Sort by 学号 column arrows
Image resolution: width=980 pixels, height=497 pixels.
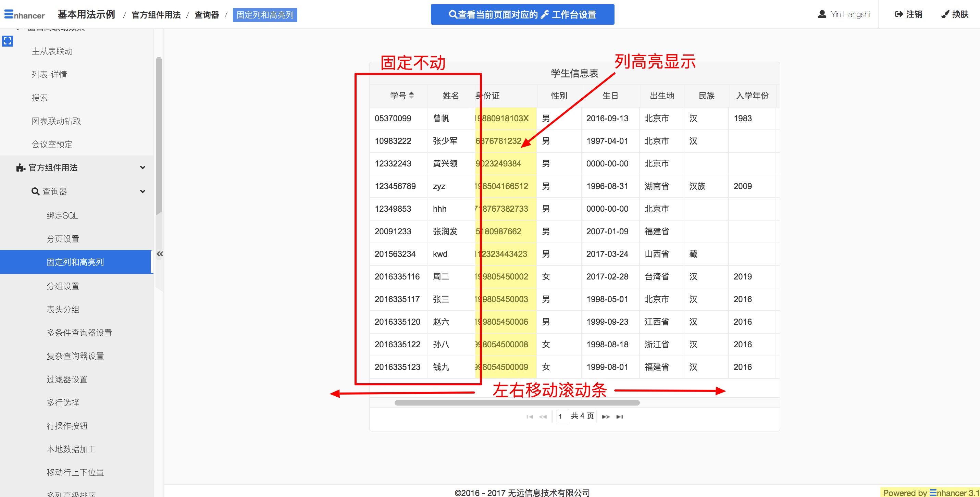411,95
